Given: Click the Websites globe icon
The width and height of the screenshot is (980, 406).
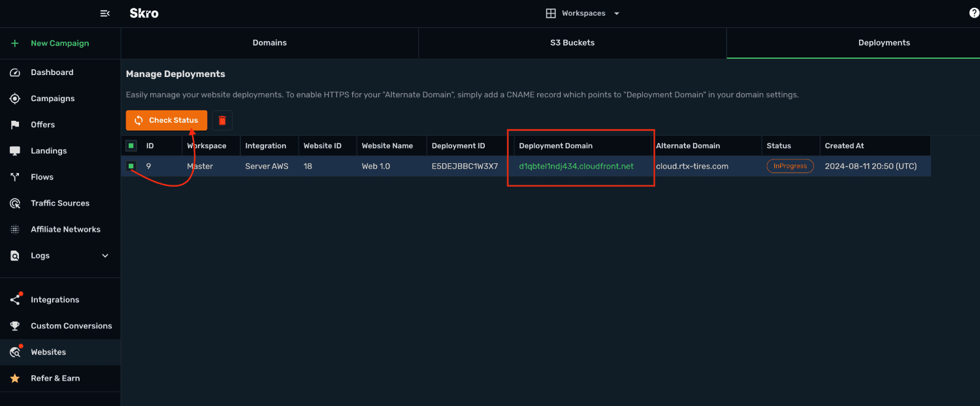Looking at the screenshot, I should (16, 351).
